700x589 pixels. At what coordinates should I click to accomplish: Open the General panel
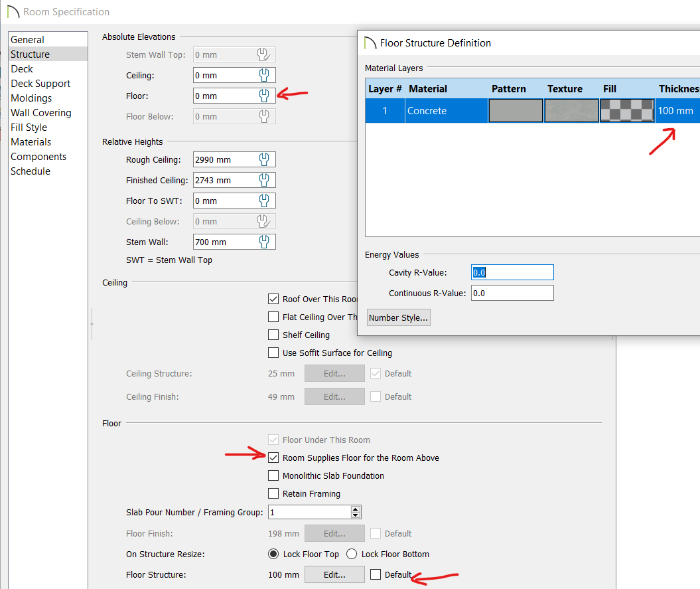click(x=48, y=39)
